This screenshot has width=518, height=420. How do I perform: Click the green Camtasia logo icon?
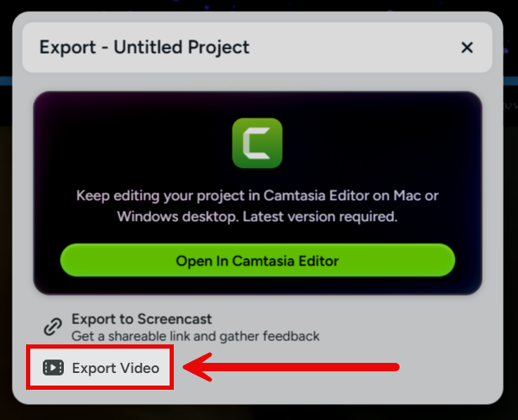(x=258, y=143)
